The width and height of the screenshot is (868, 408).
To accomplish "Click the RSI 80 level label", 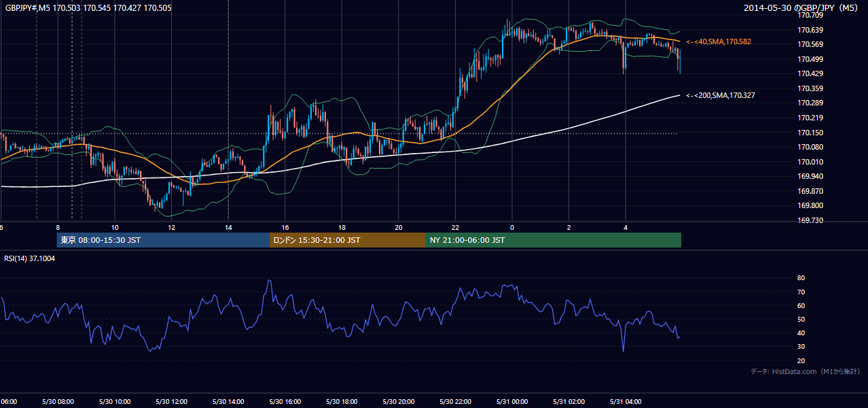I will click(801, 278).
